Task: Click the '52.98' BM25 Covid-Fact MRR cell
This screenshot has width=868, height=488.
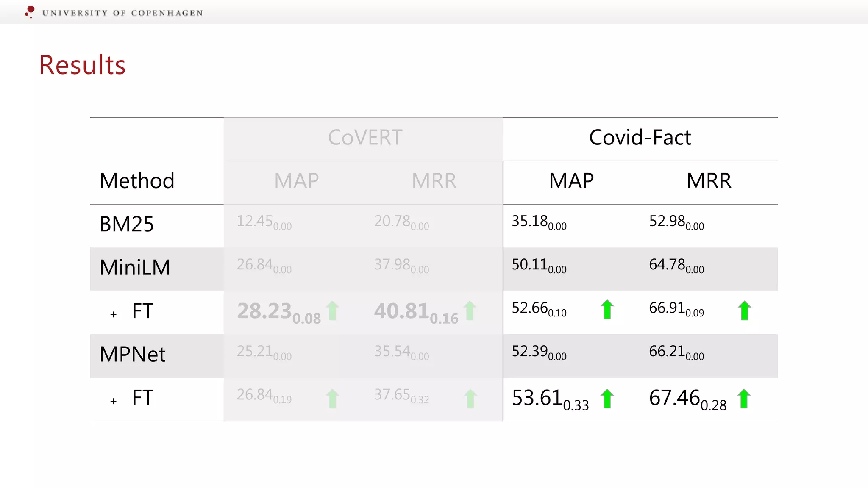Action: 676,222
